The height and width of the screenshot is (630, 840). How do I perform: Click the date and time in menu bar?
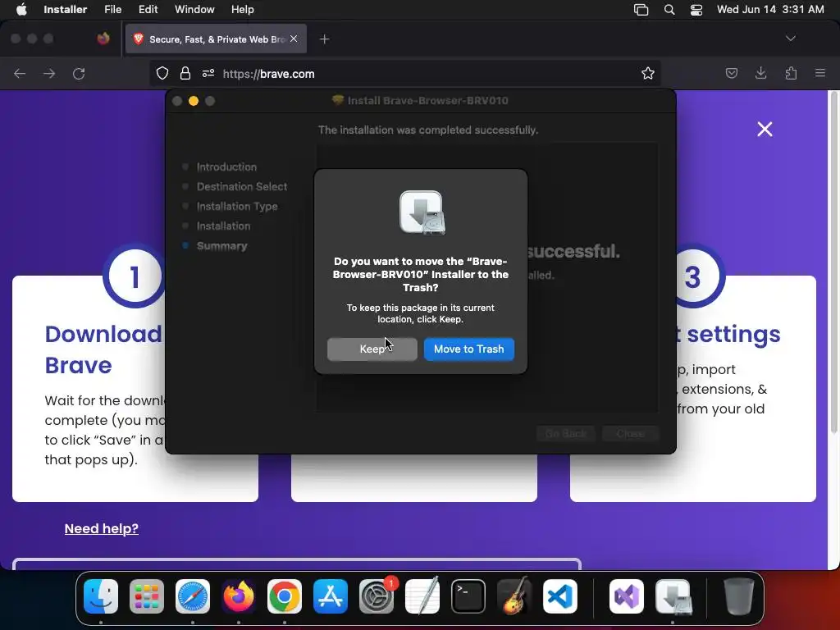[x=770, y=10]
